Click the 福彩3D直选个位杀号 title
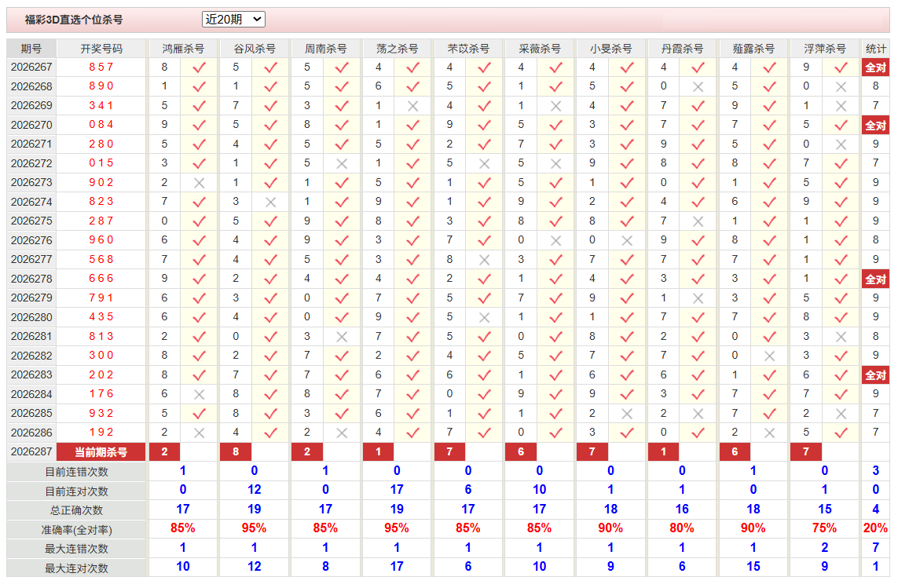 tap(74, 20)
